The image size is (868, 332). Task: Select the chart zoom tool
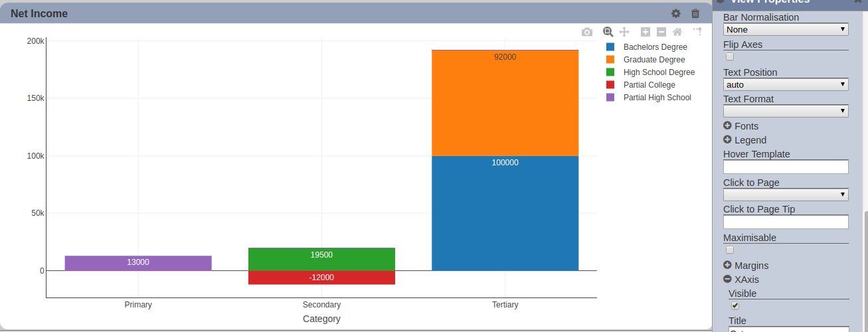click(608, 32)
